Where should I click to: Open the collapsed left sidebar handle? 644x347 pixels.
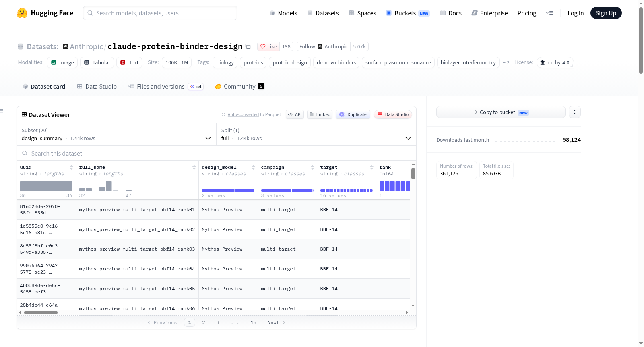coord(2,111)
